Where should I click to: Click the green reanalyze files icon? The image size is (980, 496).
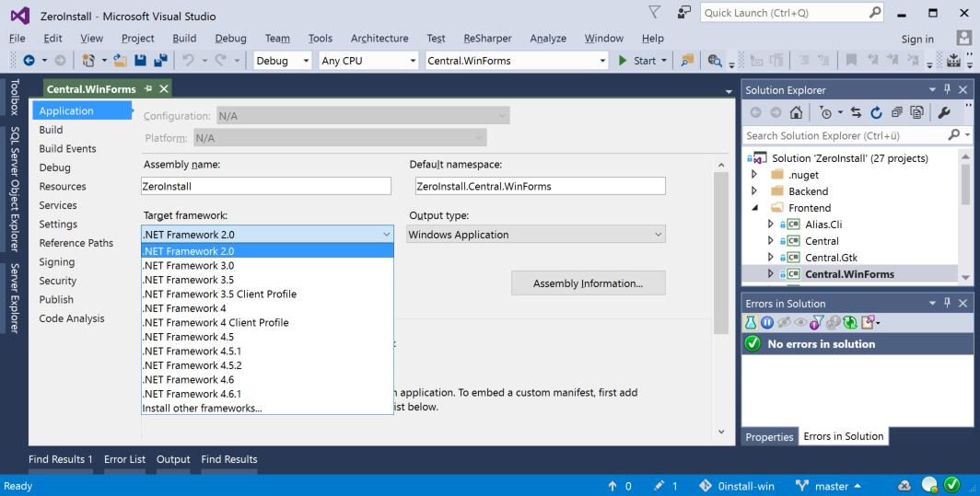(x=849, y=322)
